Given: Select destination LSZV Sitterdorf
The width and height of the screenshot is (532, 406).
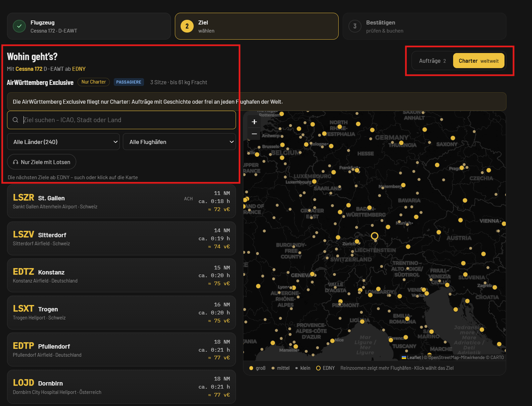Looking at the screenshot, I should click(x=122, y=238).
